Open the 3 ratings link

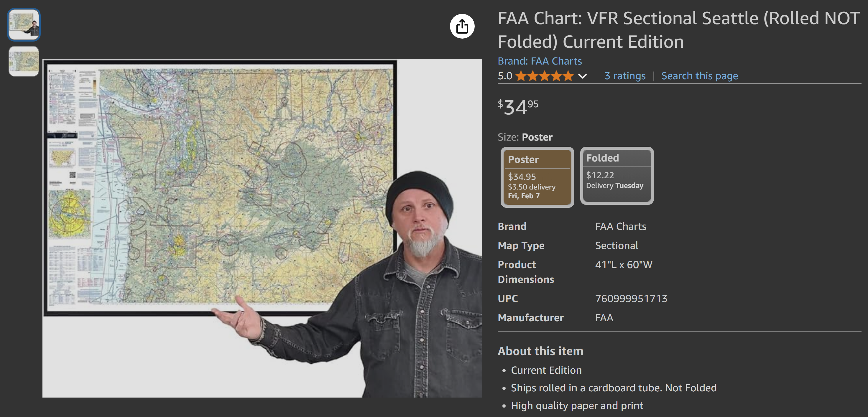click(625, 76)
